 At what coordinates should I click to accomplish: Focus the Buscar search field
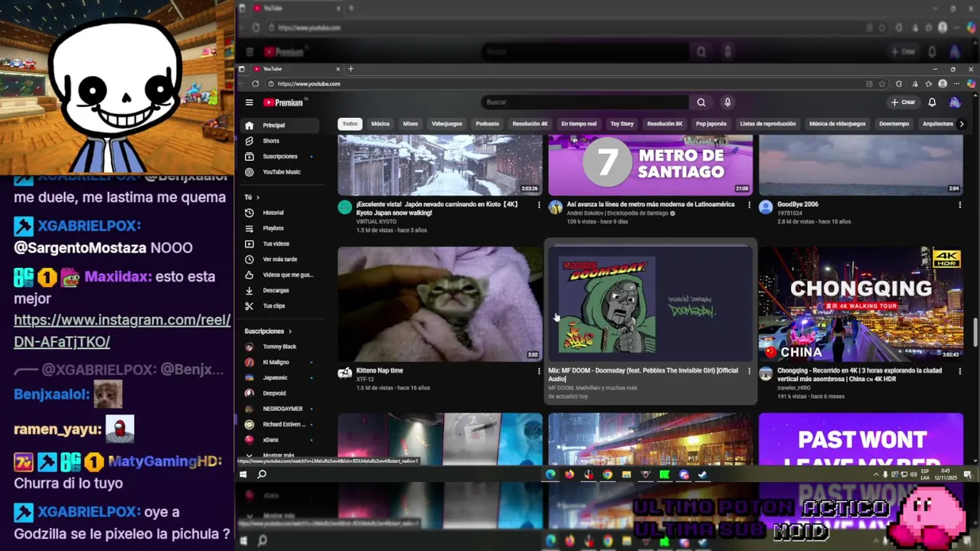tap(586, 103)
